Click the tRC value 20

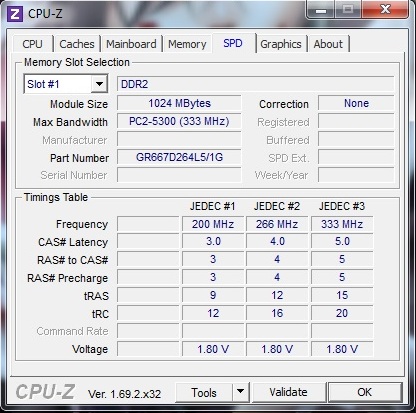click(x=342, y=313)
